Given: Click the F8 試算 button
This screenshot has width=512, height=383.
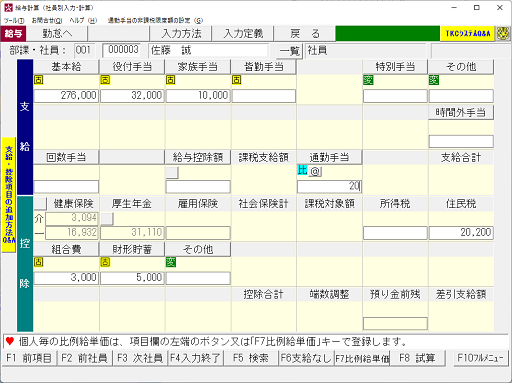Looking at the screenshot, I should 417,358.
